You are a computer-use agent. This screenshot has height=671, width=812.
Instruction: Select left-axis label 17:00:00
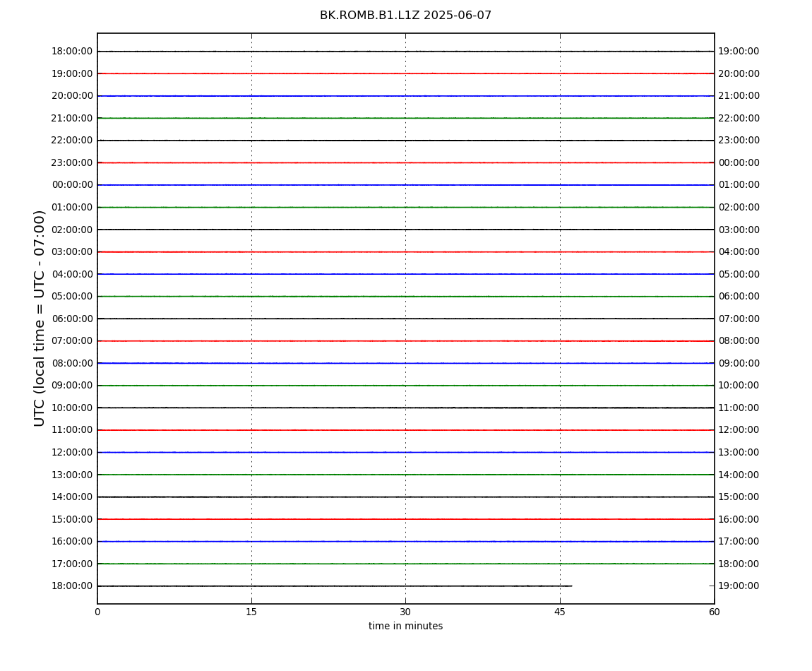coord(72,564)
